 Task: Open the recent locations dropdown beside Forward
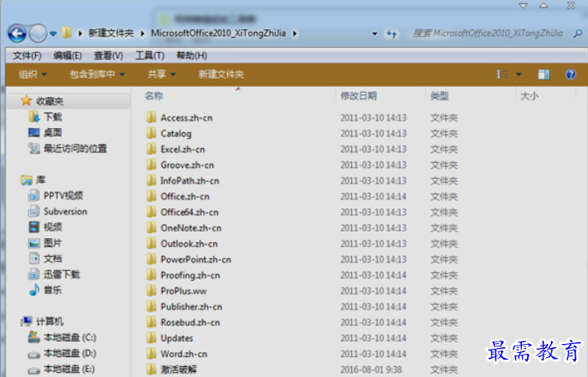[x=53, y=34]
